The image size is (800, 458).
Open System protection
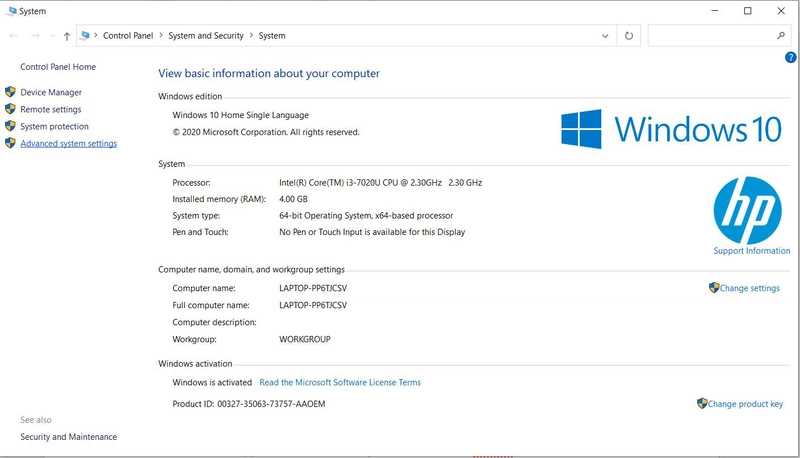(55, 126)
